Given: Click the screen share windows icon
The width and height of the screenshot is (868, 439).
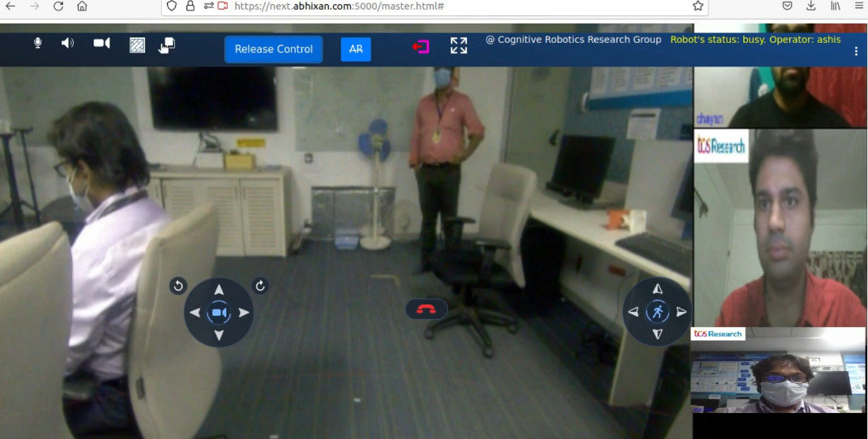Looking at the screenshot, I should coord(168,45).
